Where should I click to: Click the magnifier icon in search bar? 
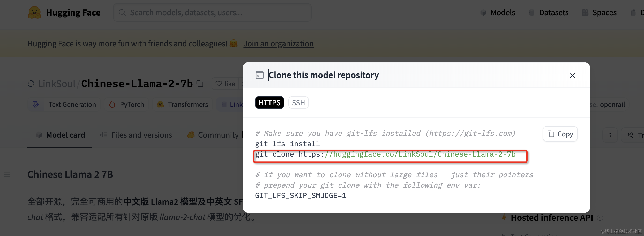coord(122,12)
